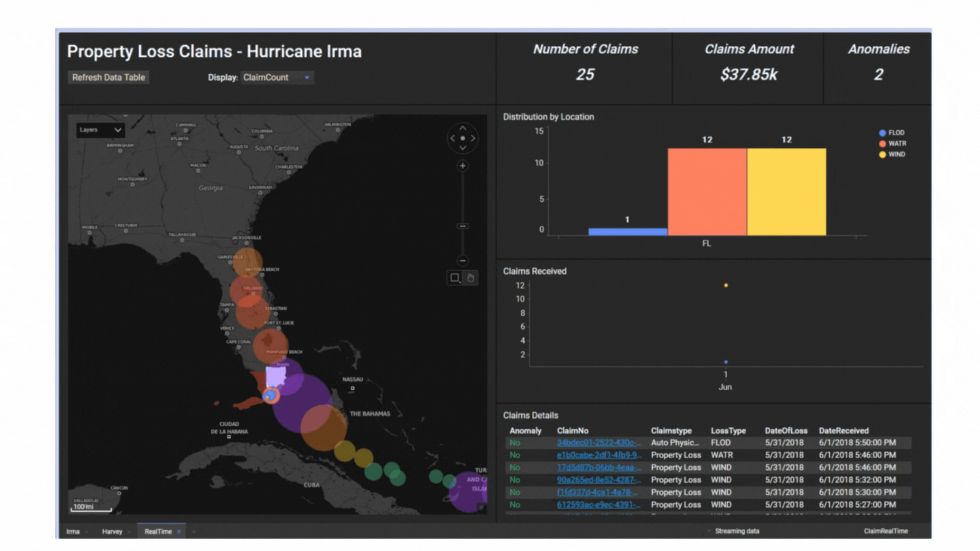Click the plus icon to add a new tab
Image resolution: width=980 pixels, height=551 pixels.
[x=193, y=531]
